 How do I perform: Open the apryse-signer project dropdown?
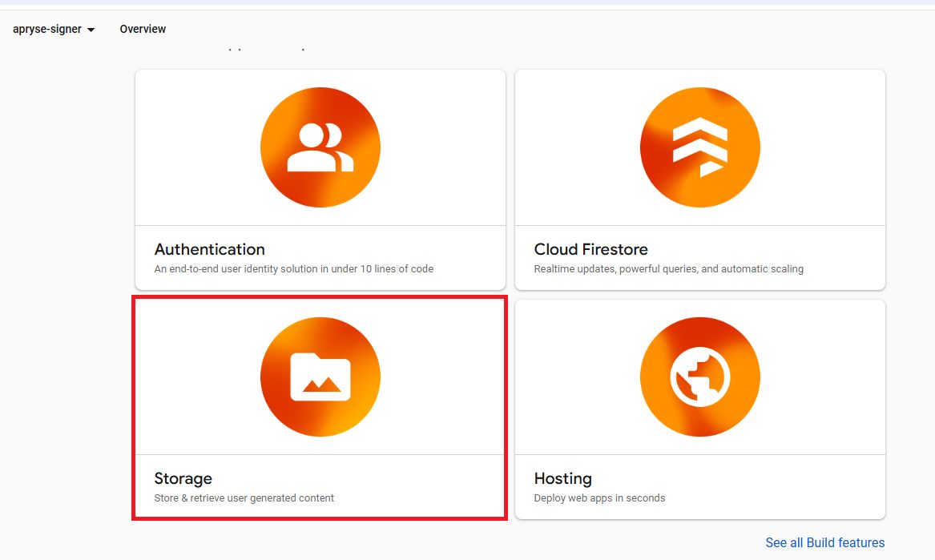click(x=54, y=29)
